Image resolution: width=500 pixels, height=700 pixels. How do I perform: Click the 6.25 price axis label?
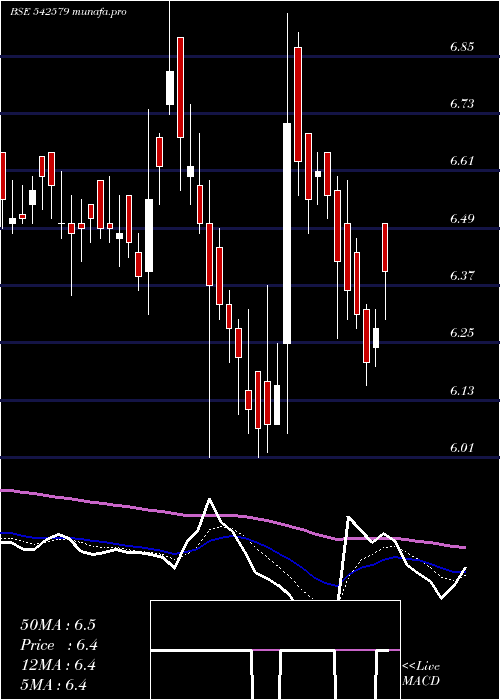462,333
